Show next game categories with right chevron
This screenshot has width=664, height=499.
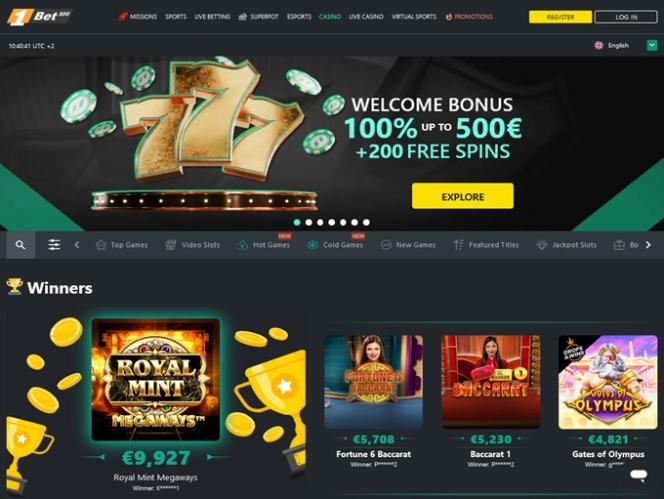click(648, 245)
